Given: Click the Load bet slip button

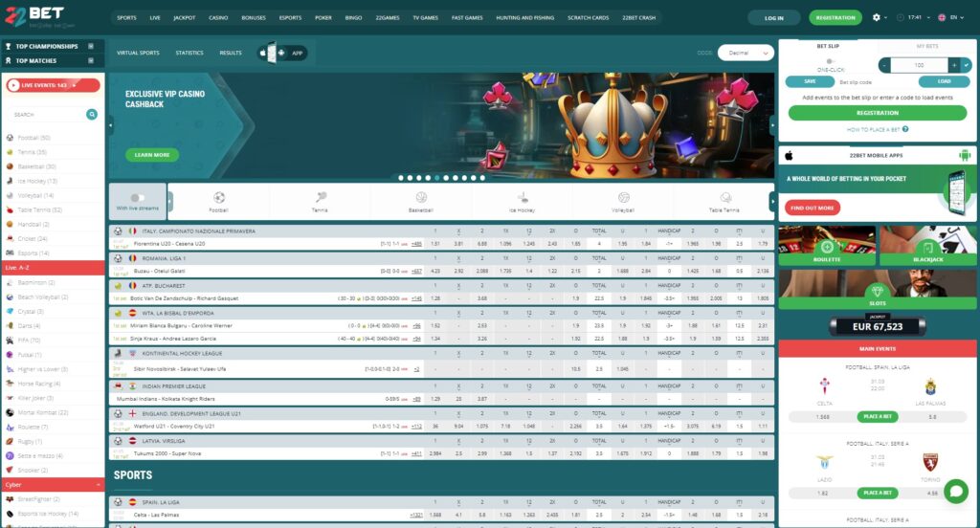Looking at the screenshot, I should point(944,81).
